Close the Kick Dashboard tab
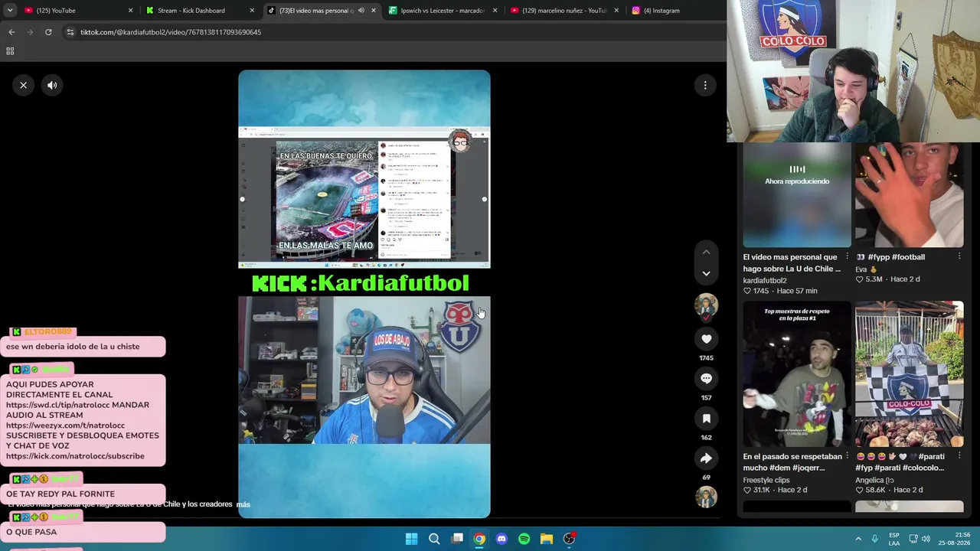980x551 pixels. [x=252, y=11]
